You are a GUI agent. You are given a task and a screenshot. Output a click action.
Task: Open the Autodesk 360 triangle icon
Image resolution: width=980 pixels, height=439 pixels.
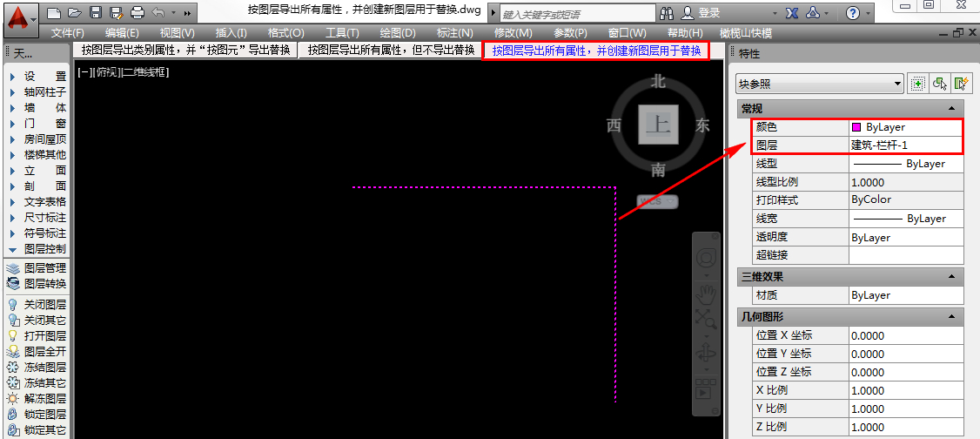pyautogui.click(x=815, y=12)
